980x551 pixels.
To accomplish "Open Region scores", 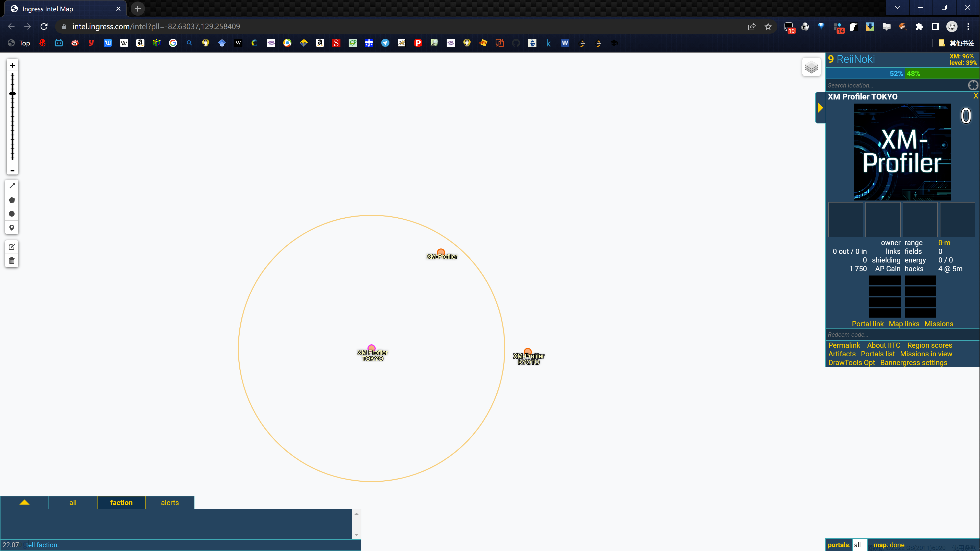I will pos(929,345).
